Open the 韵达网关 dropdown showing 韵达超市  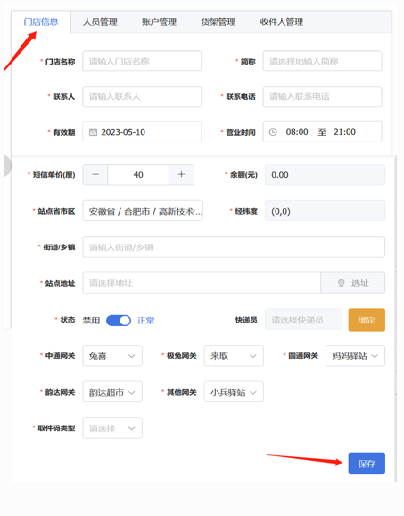point(113,392)
